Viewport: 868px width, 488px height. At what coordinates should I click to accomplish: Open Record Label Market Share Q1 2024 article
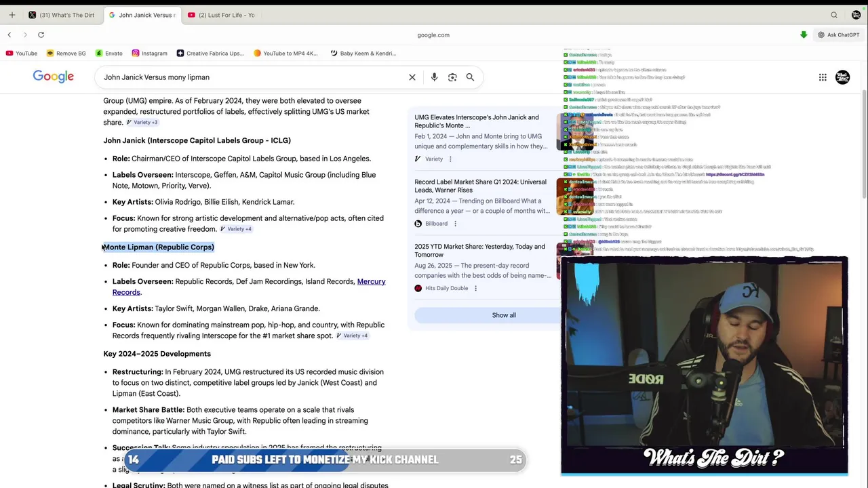tap(480, 186)
